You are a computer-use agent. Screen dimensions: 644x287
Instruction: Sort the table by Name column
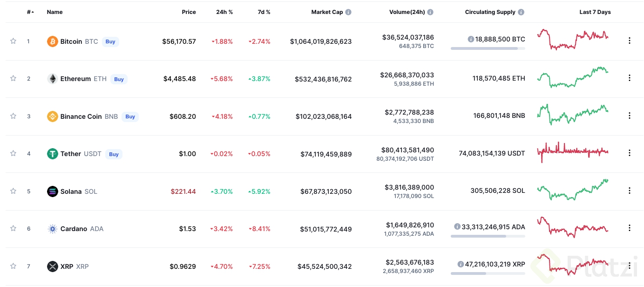pyautogui.click(x=54, y=12)
